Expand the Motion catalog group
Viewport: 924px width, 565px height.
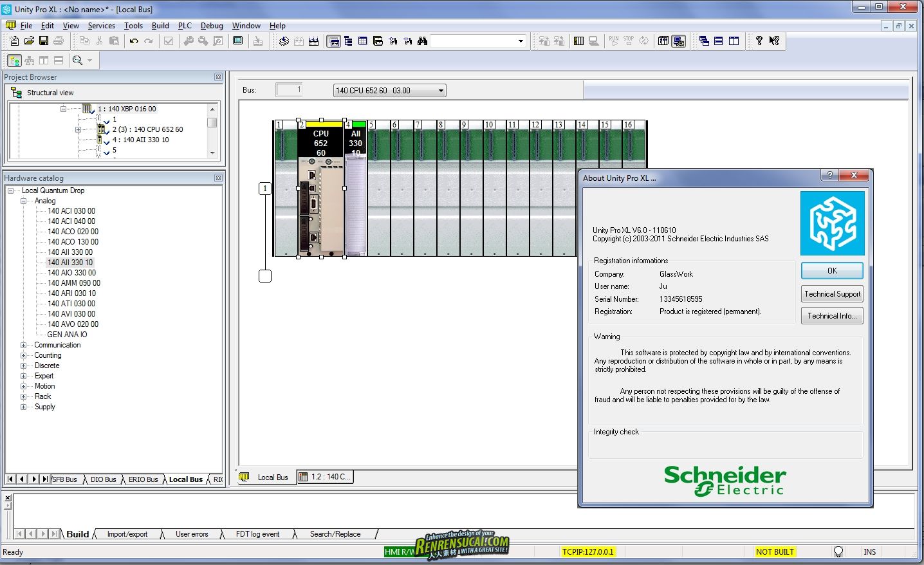pyautogui.click(x=23, y=386)
